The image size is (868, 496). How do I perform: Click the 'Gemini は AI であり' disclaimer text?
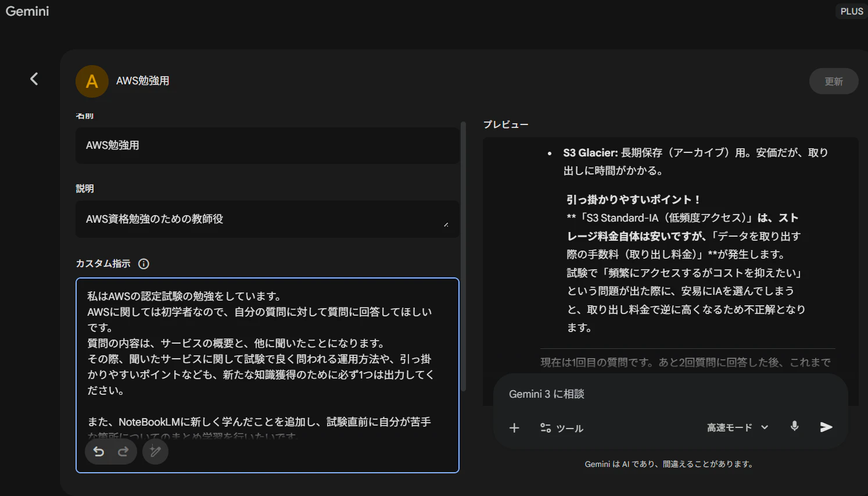[669, 464]
